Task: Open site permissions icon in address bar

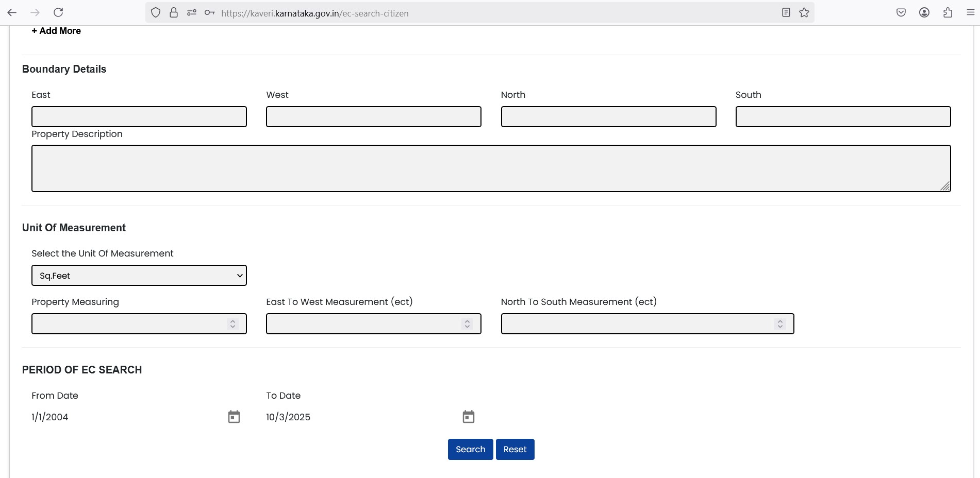Action: pyautogui.click(x=192, y=13)
